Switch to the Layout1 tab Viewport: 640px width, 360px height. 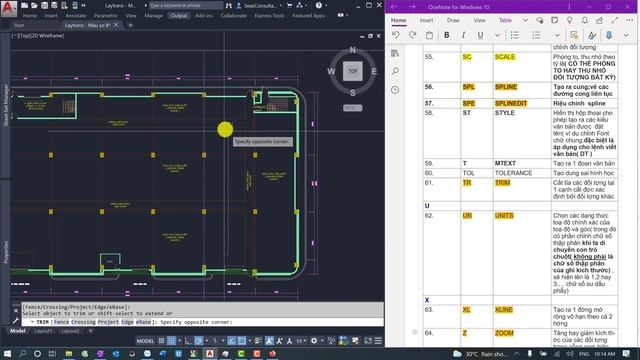pyautogui.click(x=43, y=331)
